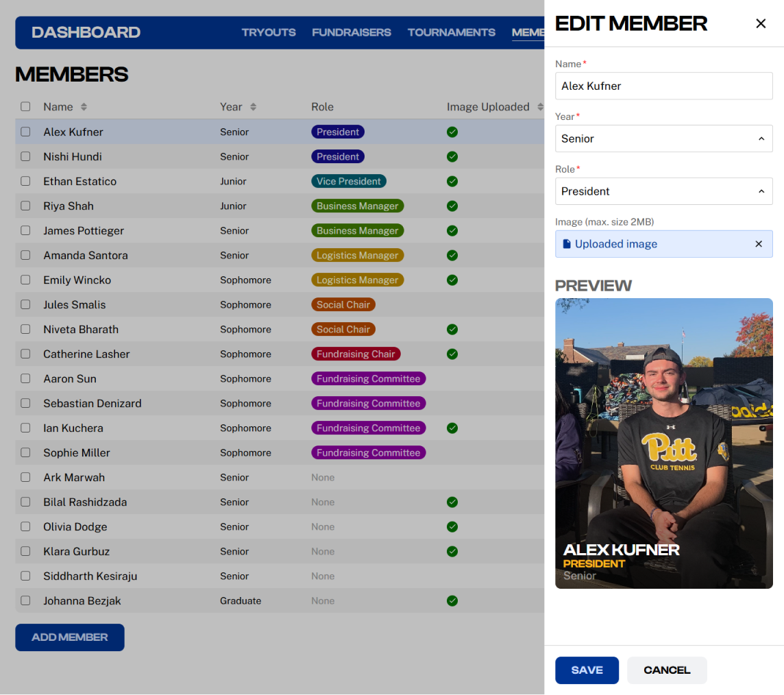Viewport: 784px width, 695px height.
Task: Check the box for Nishi Hundi
Action: [25, 156]
